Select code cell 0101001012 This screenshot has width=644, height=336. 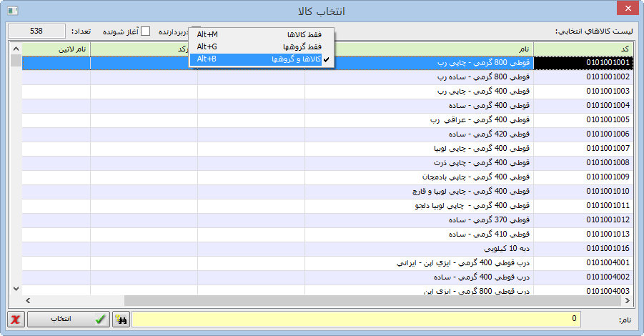pos(583,220)
